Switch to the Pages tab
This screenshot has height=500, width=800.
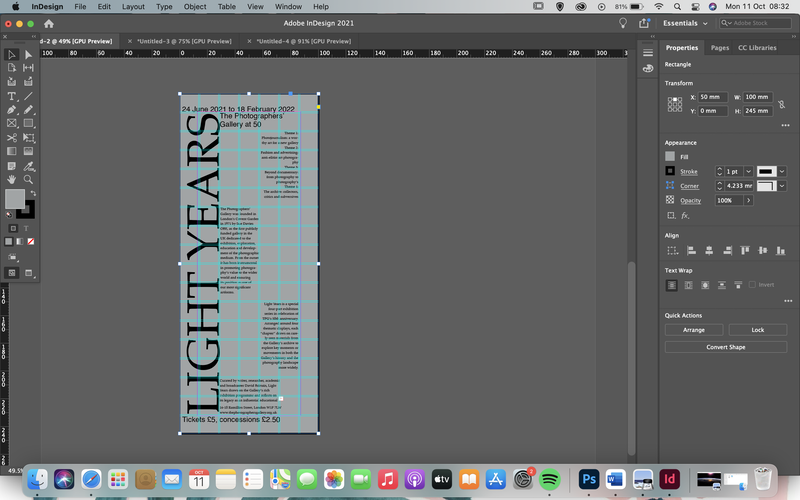[x=719, y=47]
